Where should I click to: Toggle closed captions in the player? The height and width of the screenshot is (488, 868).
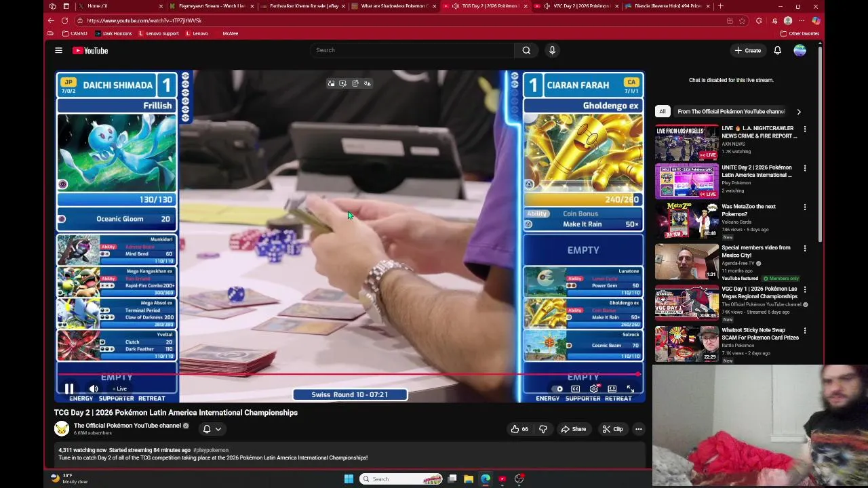coord(575,389)
